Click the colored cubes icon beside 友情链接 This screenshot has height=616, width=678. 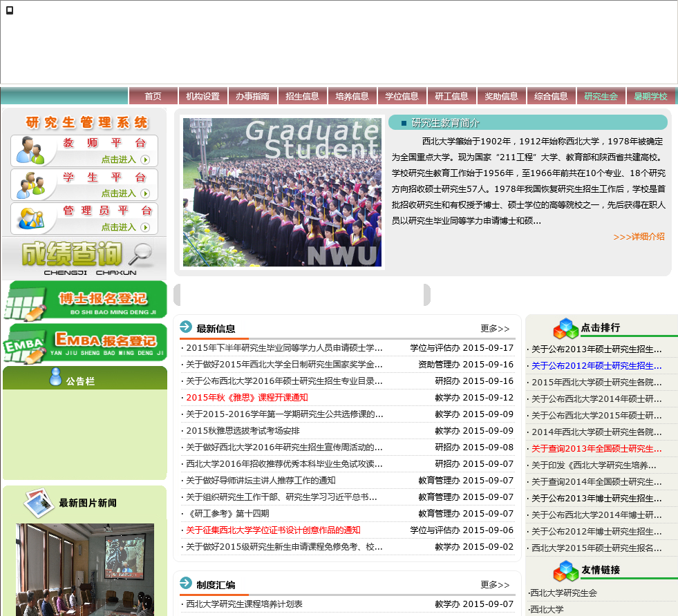[x=565, y=570]
